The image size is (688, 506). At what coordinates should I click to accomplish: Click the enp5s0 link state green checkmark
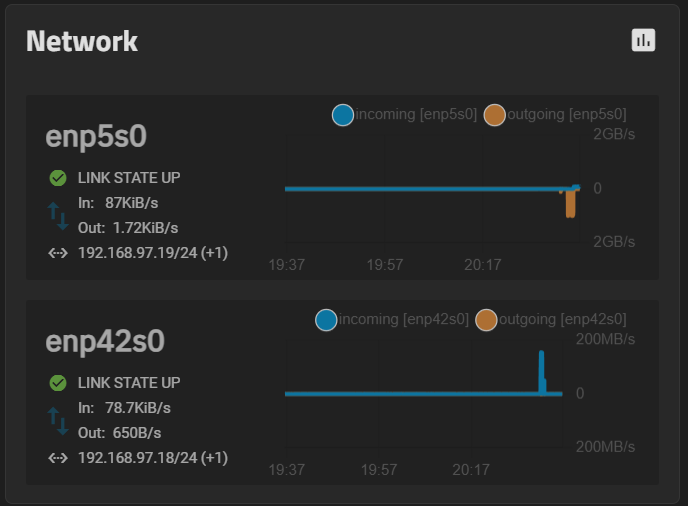pyautogui.click(x=58, y=178)
